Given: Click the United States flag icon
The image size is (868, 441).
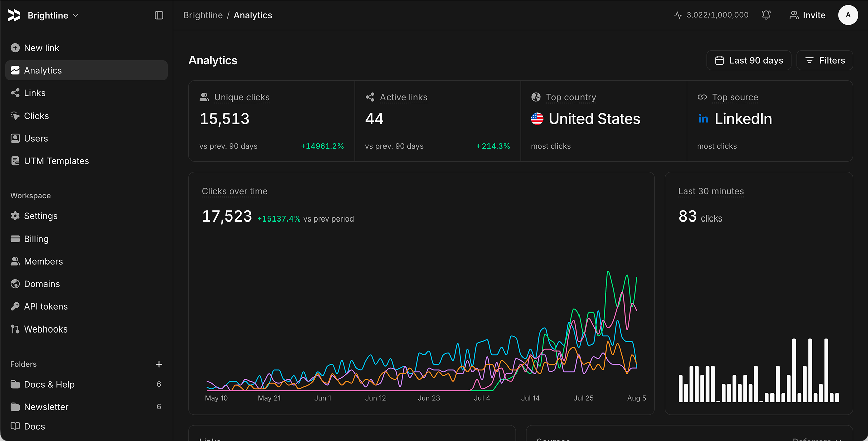Looking at the screenshot, I should point(537,119).
